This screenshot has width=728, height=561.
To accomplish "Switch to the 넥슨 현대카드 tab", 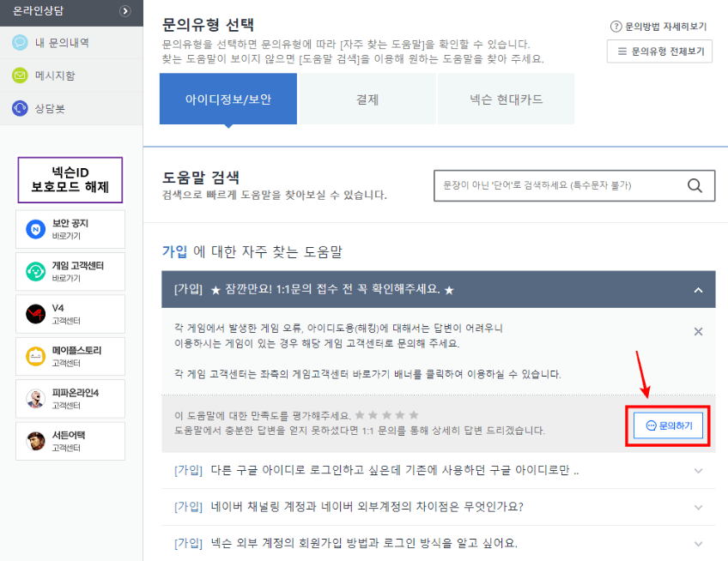I will coord(506,99).
